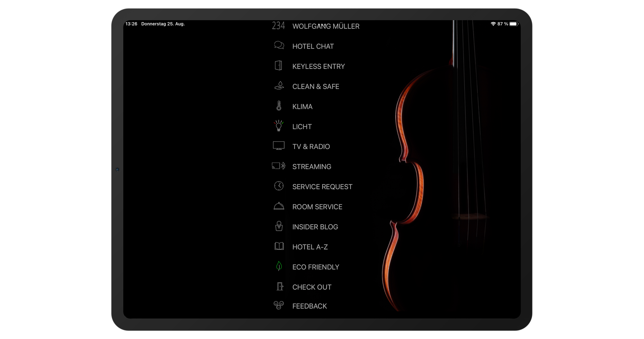Select the CLEAN & SAFE menu item

point(316,86)
